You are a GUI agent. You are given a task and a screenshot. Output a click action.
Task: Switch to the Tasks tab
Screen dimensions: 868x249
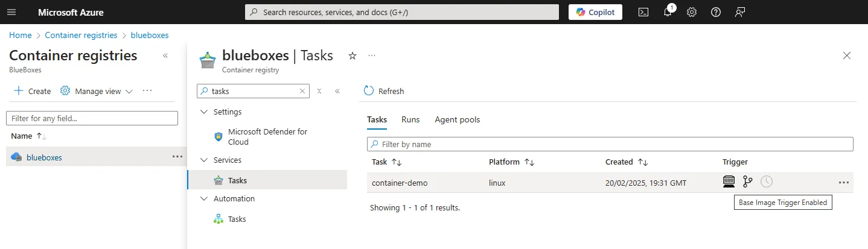[x=377, y=119]
